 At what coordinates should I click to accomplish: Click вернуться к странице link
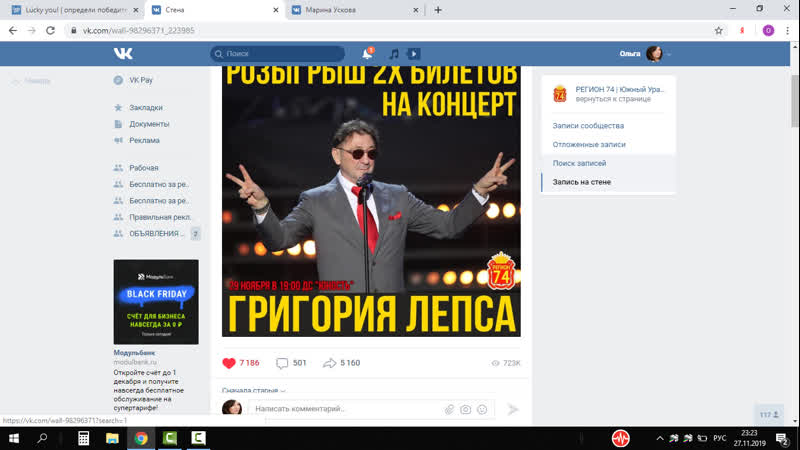click(x=613, y=99)
